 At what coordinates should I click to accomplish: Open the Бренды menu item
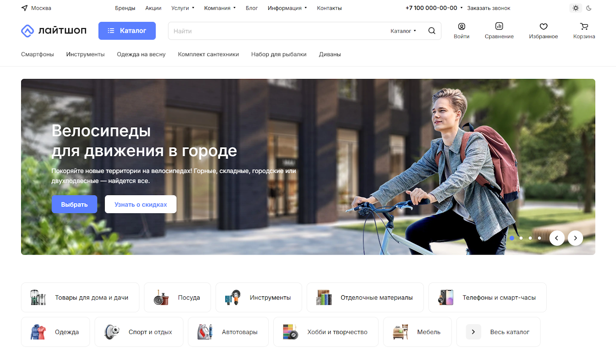(125, 8)
